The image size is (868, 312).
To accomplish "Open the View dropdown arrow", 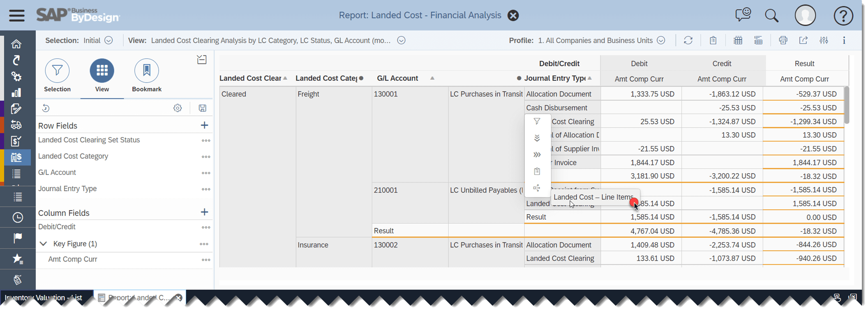I will (401, 40).
